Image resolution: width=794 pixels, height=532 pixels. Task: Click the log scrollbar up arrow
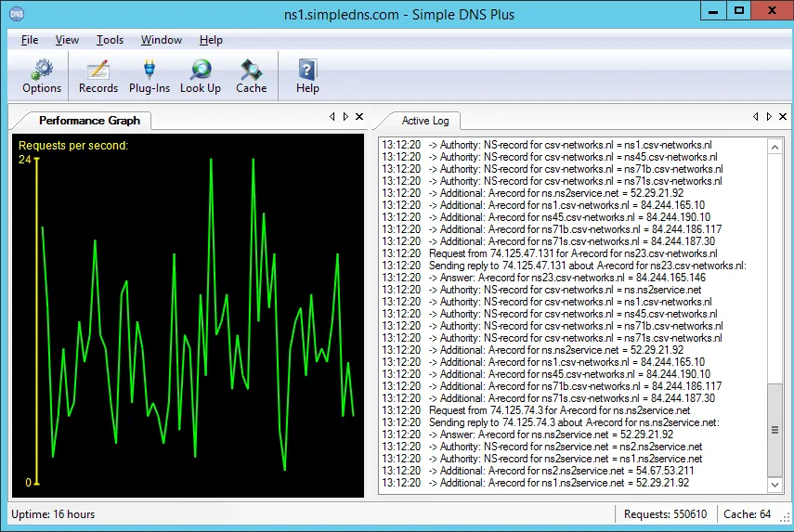pos(774,148)
